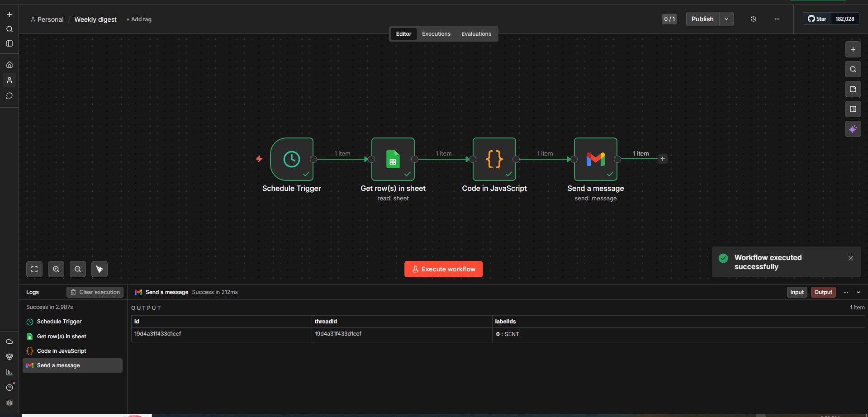Open search in the left sidebar
Viewport: 868px width, 417px height.
[x=9, y=29]
